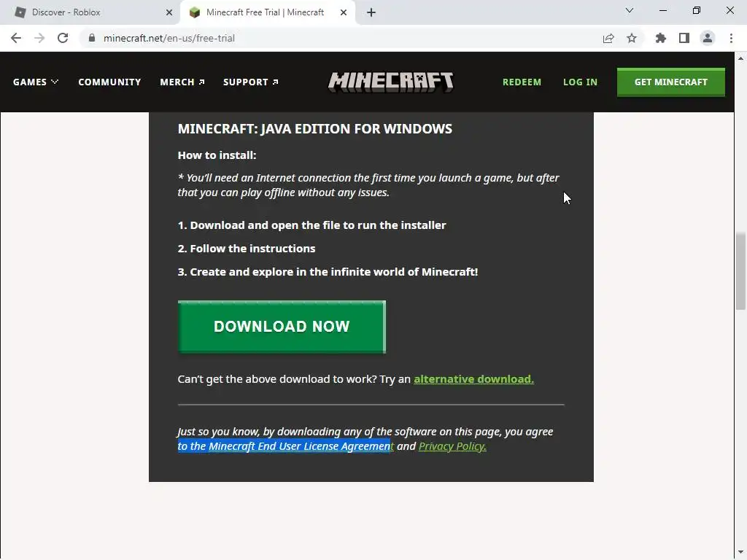Viewport: 747px width, 560px height.
Task: Go back using the browser back arrow
Action: [16, 38]
